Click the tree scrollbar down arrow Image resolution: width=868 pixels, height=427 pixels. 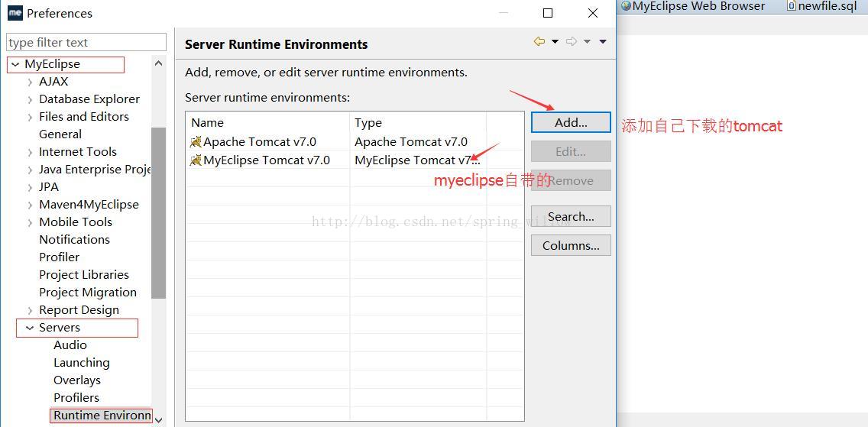coord(158,420)
